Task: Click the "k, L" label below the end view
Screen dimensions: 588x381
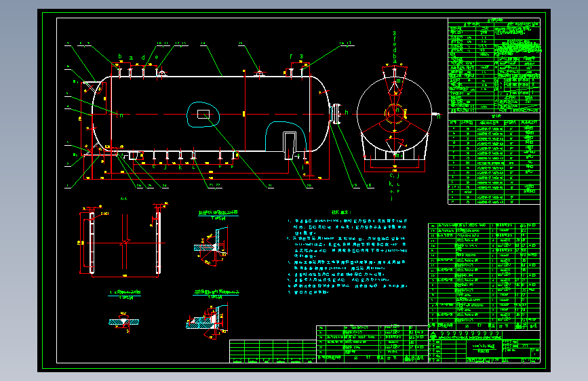Action: [x=394, y=184]
